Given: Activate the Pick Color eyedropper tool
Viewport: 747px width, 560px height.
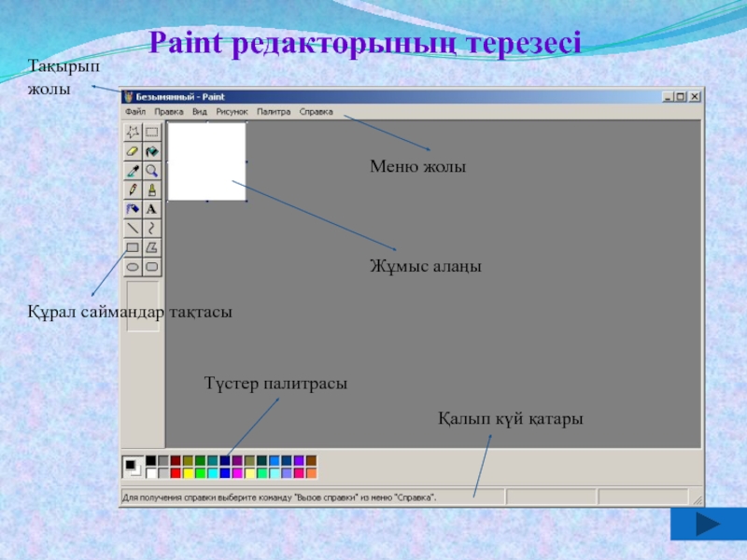Looking at the screenshot, I should coord(133,171).
